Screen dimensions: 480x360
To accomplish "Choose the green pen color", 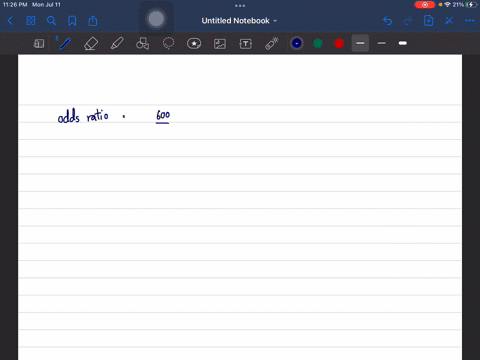I will click(318, 43).
